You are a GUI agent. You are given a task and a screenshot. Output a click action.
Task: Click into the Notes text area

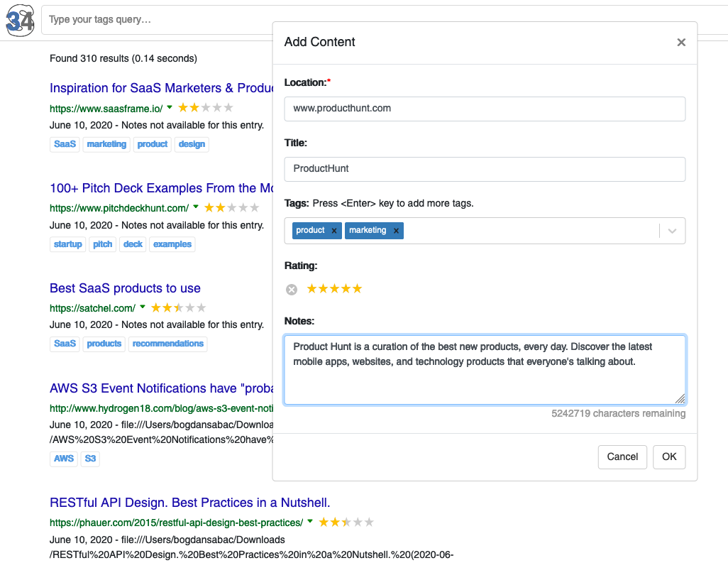coord(485,370)
